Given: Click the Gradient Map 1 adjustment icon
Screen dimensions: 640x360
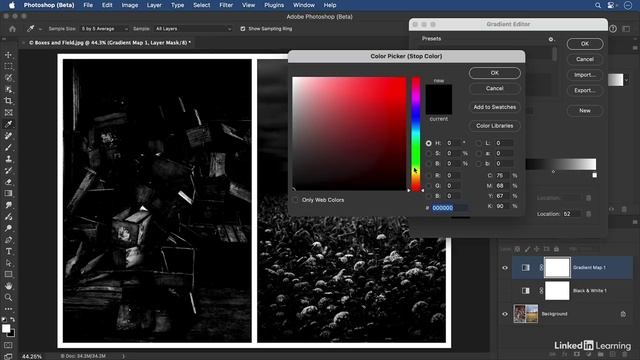Looking at the screenshot, I should click(526, 267).
